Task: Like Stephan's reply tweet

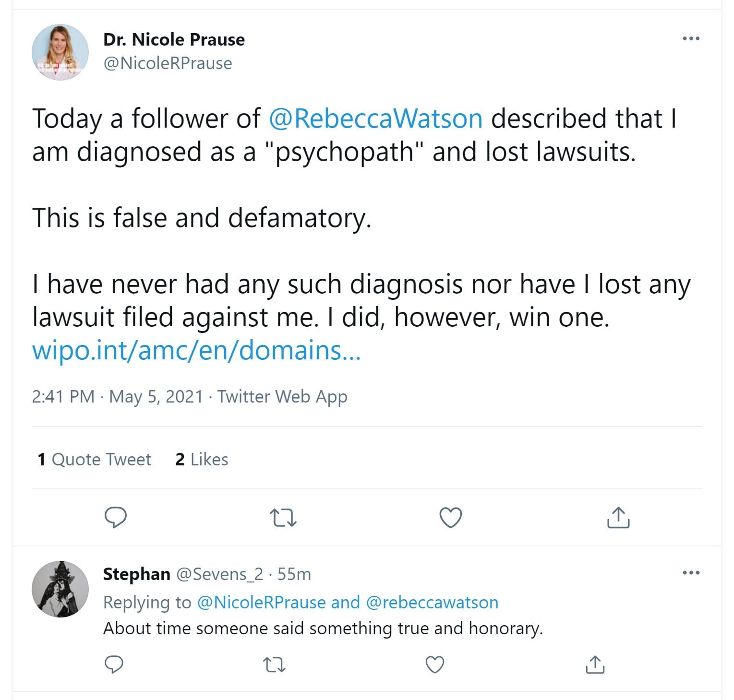Action: coord(435,664)
